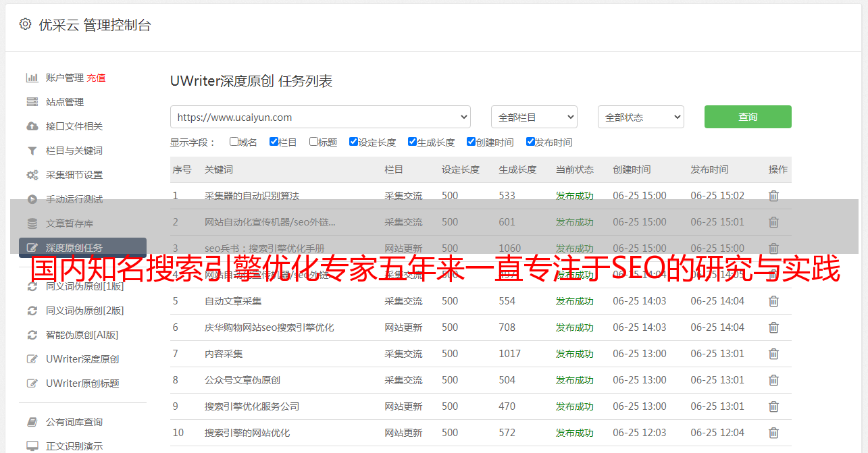
Task: Click trash icon for row 10 搜索引擎的网站优化
Action: coord(773,433)
